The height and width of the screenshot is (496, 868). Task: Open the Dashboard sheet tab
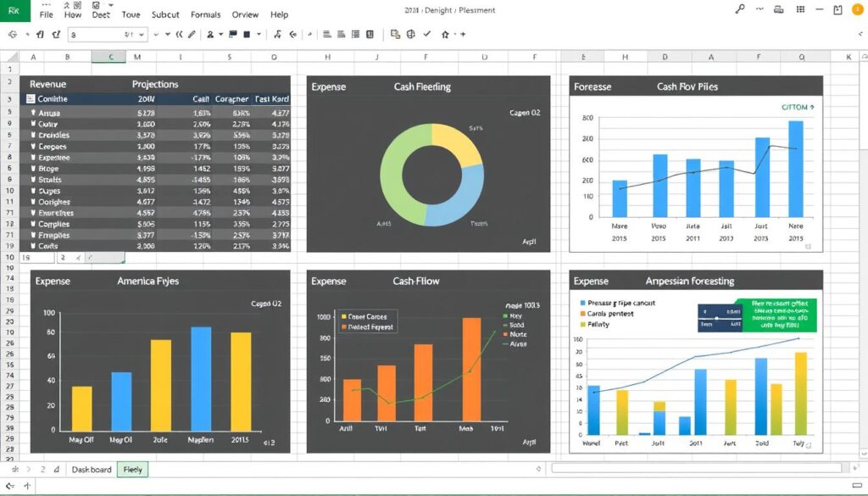point(91,469)
